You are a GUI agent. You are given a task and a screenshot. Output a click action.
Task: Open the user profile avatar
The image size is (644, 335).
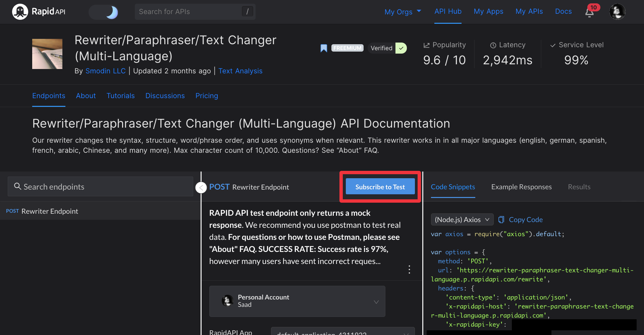click(617, 12)
